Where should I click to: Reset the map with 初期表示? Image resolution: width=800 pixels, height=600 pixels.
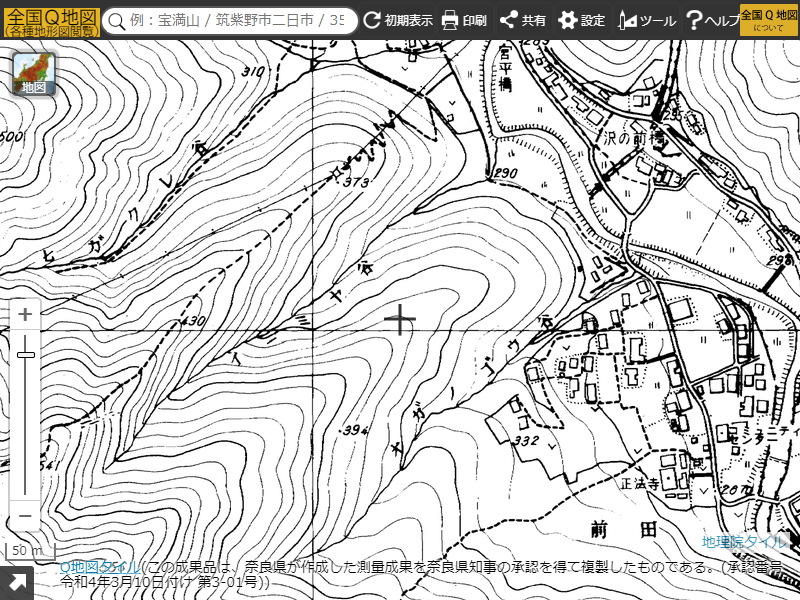[398, 21]
